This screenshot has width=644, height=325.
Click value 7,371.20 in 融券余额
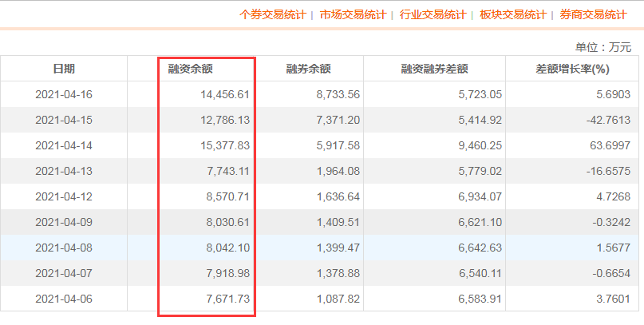[x=338, y=120]
